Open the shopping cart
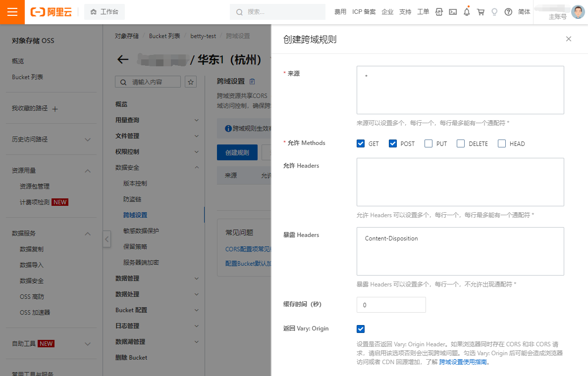 [x=480, y=12]
